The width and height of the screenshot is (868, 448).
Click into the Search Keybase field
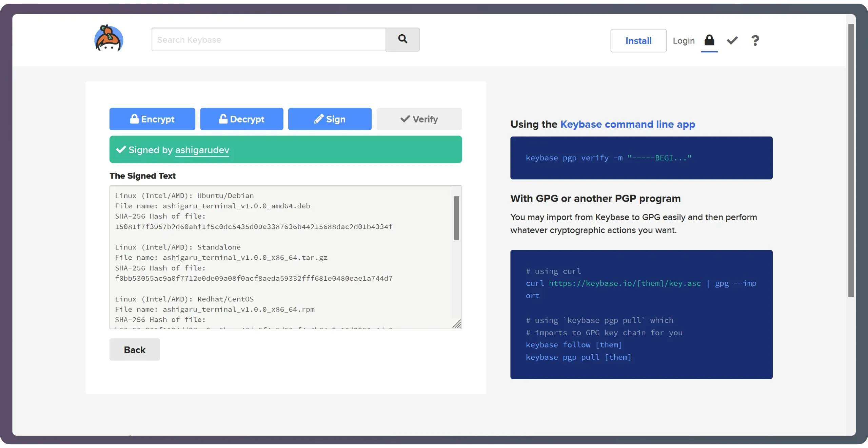[x=269, y=40]
